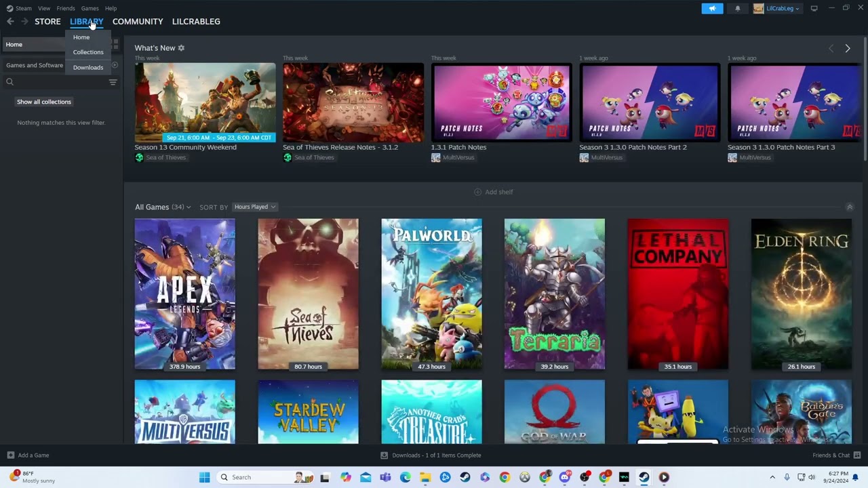Screen dimensions: 868x488
Task: Open the notifications bell
Action: 738,8
